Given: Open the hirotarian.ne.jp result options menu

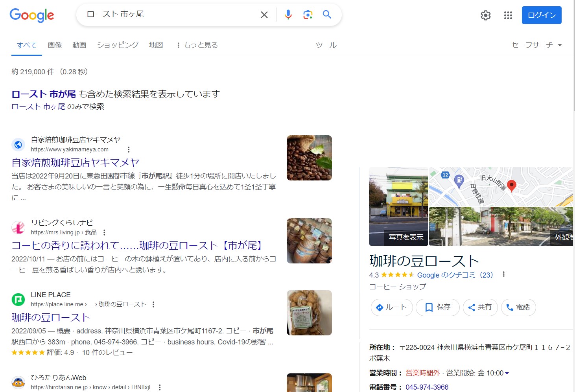Looking at the screenshot, I should (160, 387).
